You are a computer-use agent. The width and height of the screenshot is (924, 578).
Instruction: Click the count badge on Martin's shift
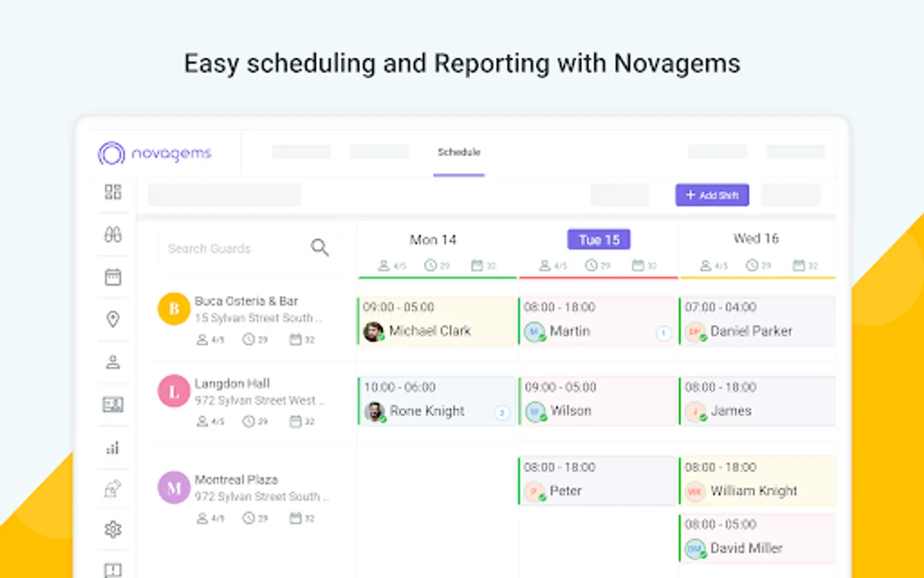(x=663, y=333)
